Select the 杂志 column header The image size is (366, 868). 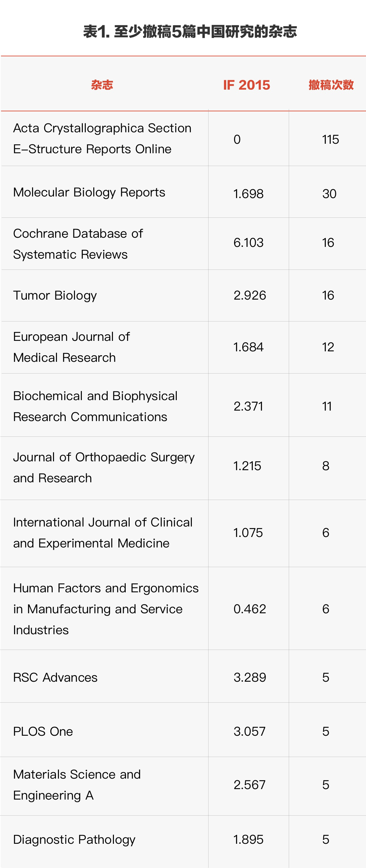102,85
